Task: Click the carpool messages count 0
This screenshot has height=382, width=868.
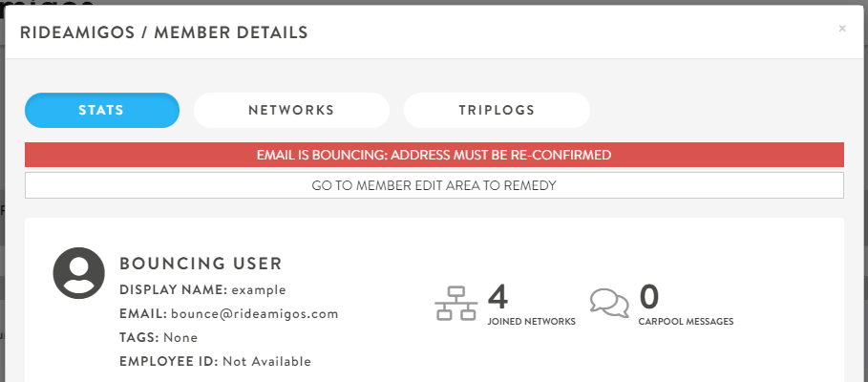Action: click(649, 297)
